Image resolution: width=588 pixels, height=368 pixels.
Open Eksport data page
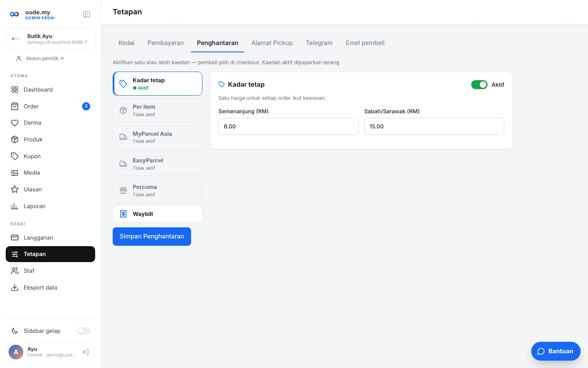(50, 287)
